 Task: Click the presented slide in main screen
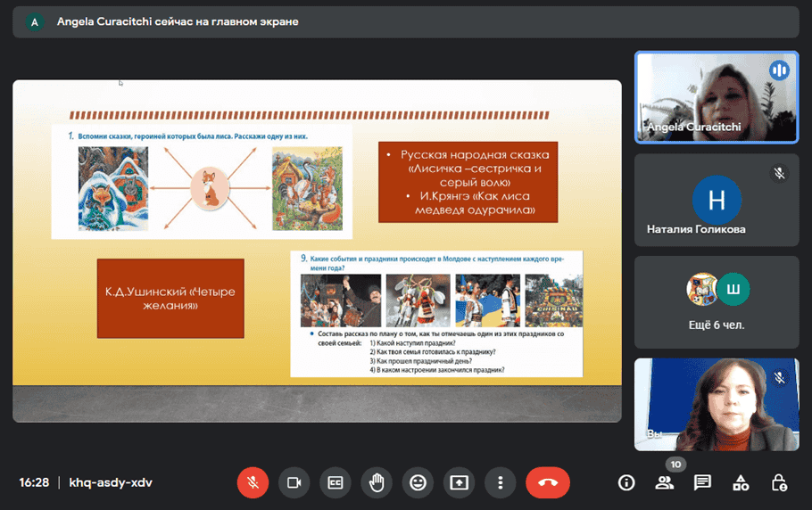point(317,251)
